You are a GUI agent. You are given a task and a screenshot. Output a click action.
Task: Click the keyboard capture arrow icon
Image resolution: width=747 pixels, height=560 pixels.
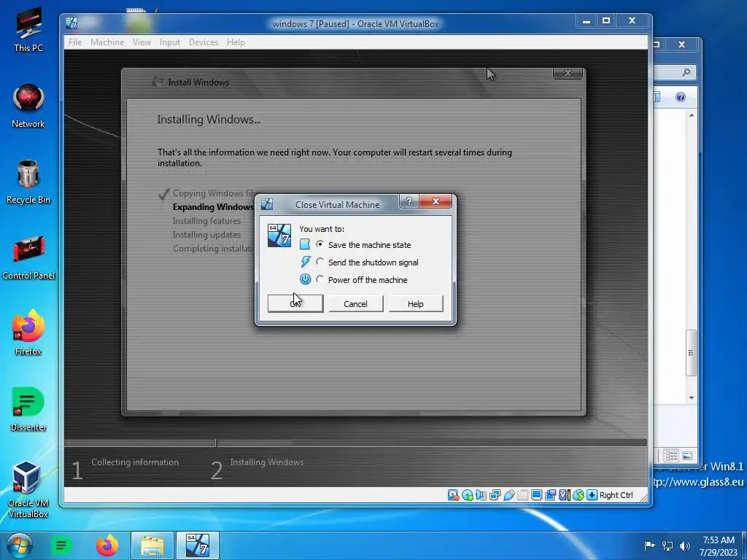(x=592, y=495)
